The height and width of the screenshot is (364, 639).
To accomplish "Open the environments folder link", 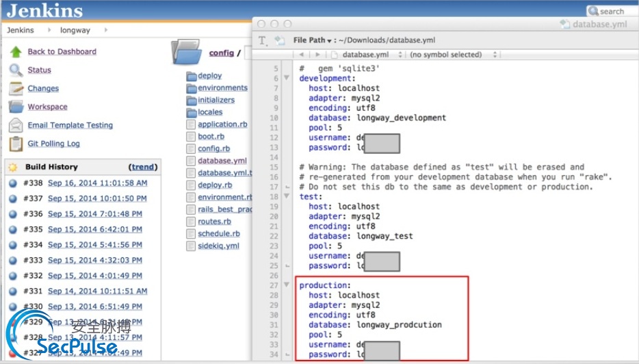I will click(222, 88).
